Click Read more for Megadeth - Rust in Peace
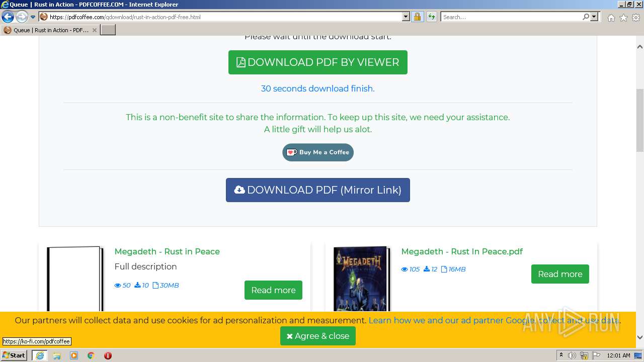Screen dimensions: 644x362 [273, 290]
